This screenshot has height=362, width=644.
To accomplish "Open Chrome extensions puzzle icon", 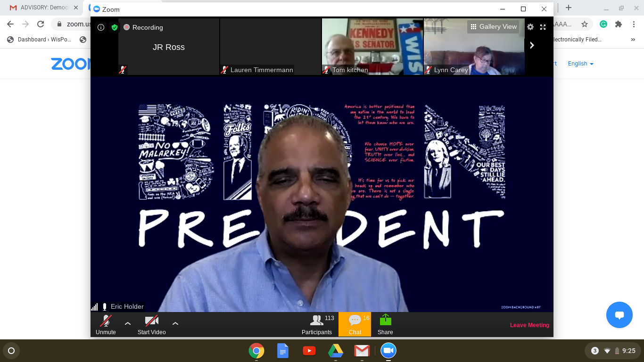I will [x=619, y=24].
